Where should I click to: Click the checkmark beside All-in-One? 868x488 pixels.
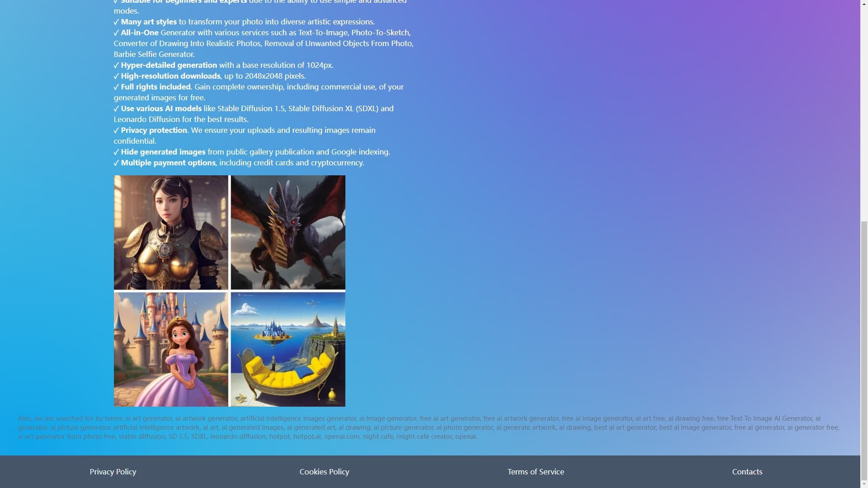116,33
